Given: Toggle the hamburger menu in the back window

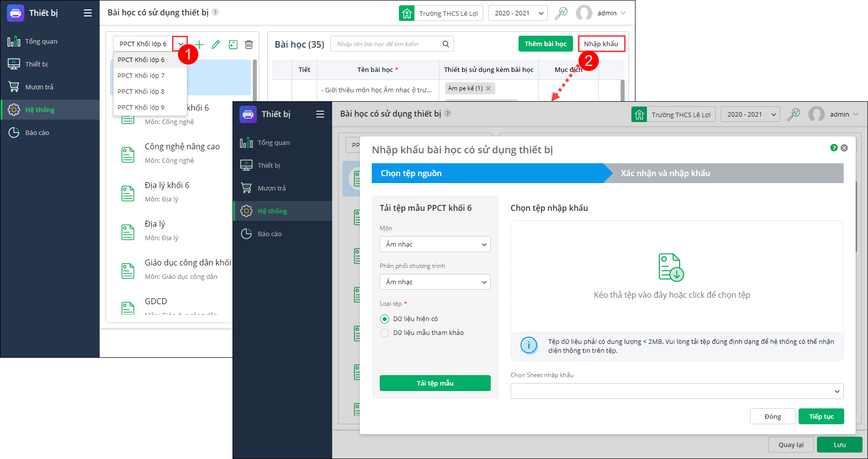Looking at the screenshot, I should click(88, 13).
